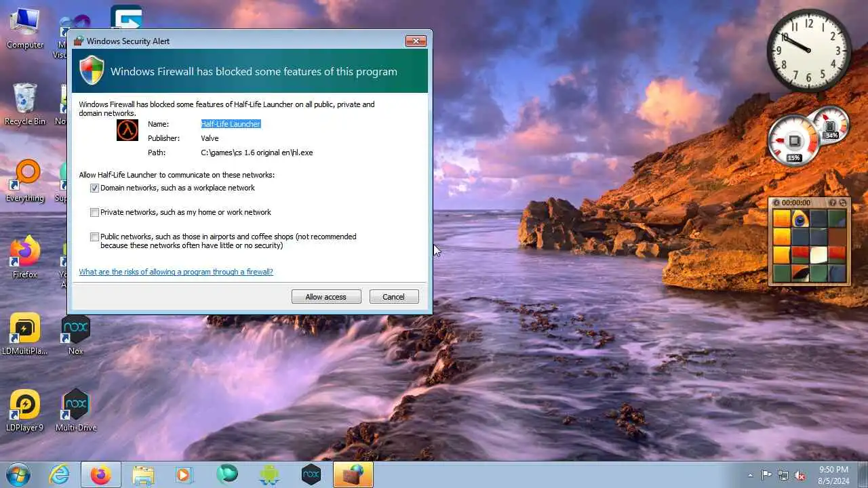The image size is (868, 488).
Task: Open the network tray icon
Action: [x=783, y=475]
